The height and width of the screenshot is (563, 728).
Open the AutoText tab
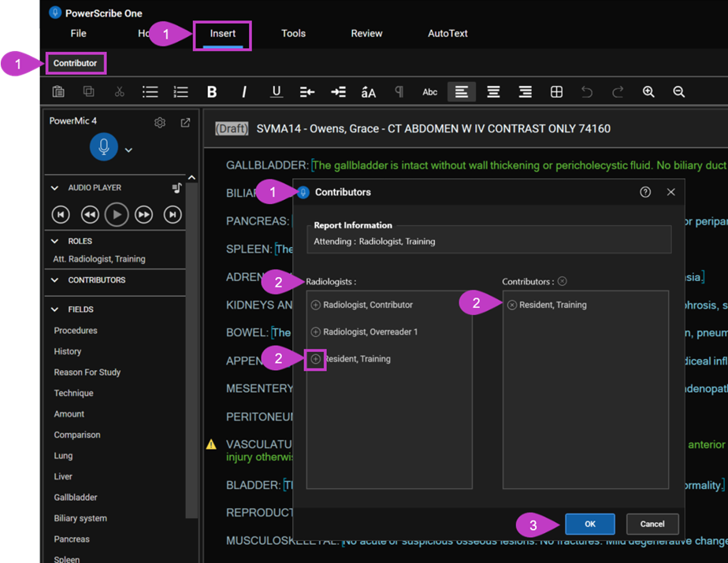(448, 33)
